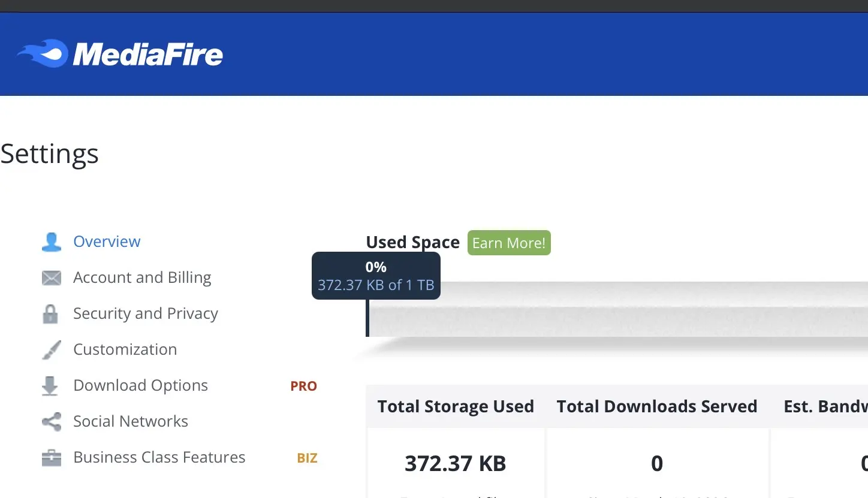Open Download Options settings

point(140,385)
